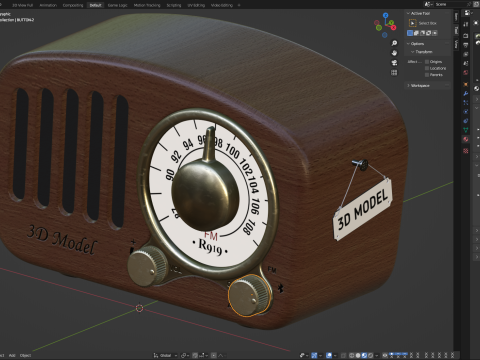Choose the Subtract Selection mode icon
Image resolution: width=480 pixels, height=360 pixels.
coord(423,33)
